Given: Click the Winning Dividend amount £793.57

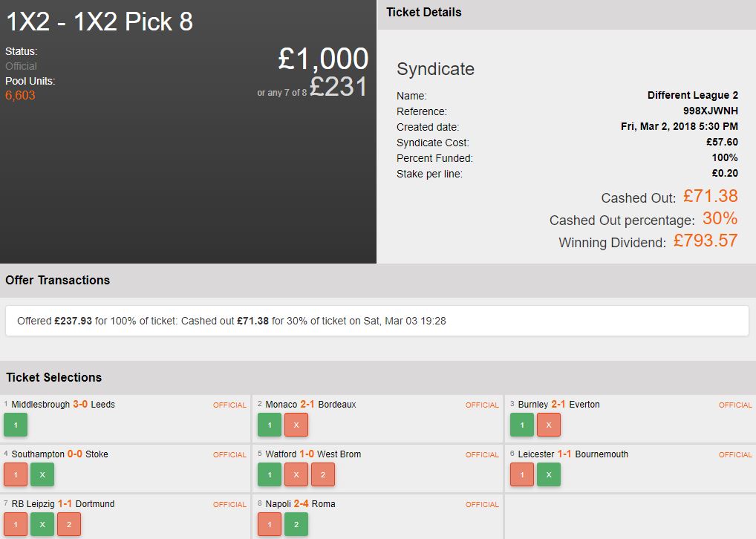Looking at the screenshot, I should point(706,241).
